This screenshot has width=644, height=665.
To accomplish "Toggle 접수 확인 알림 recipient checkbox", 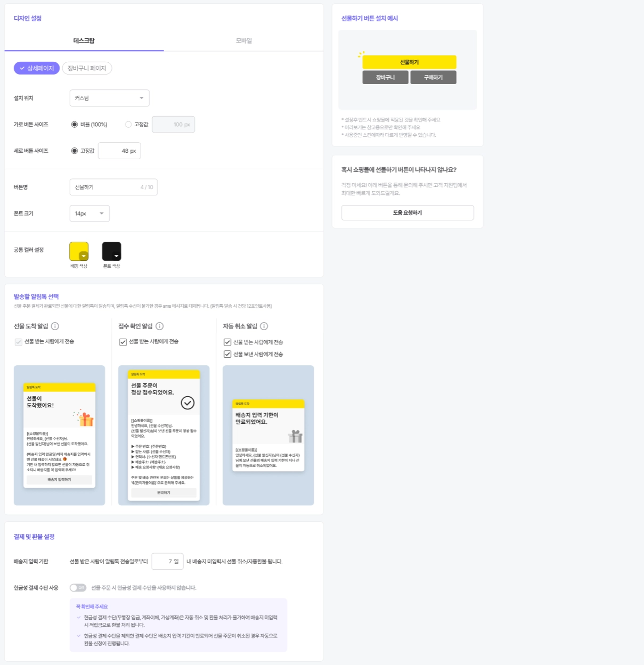I will coord(123,342).
